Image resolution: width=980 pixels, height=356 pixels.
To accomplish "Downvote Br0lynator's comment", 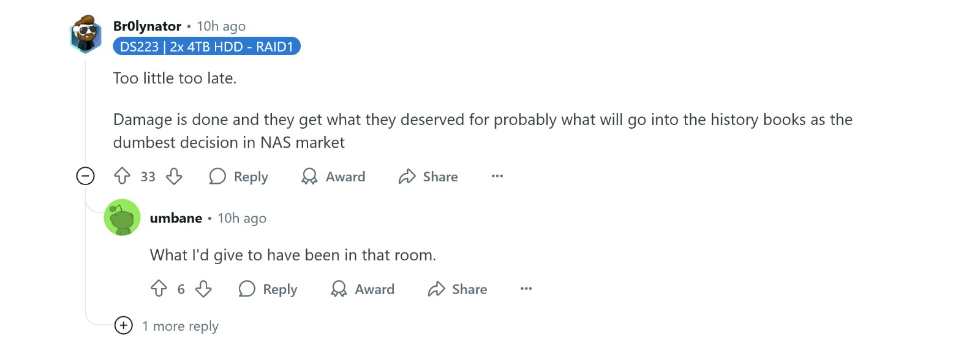I will click(174, 176).
